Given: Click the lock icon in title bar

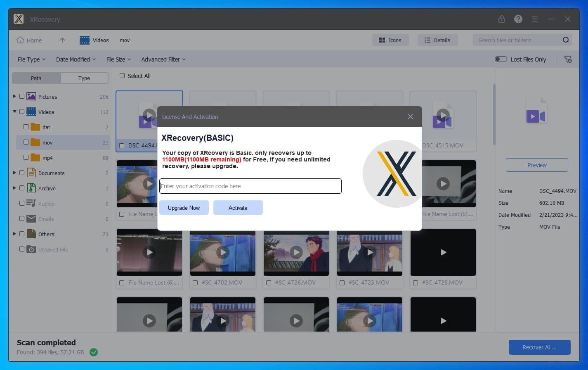Looking at the screenshot, I should tap(501, 19).
